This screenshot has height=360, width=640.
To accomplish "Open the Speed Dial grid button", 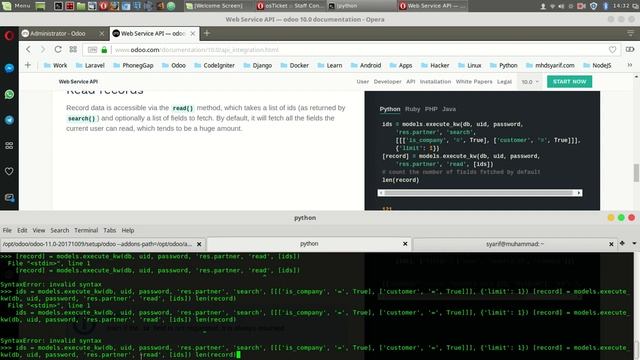I will tap(73, 49).
